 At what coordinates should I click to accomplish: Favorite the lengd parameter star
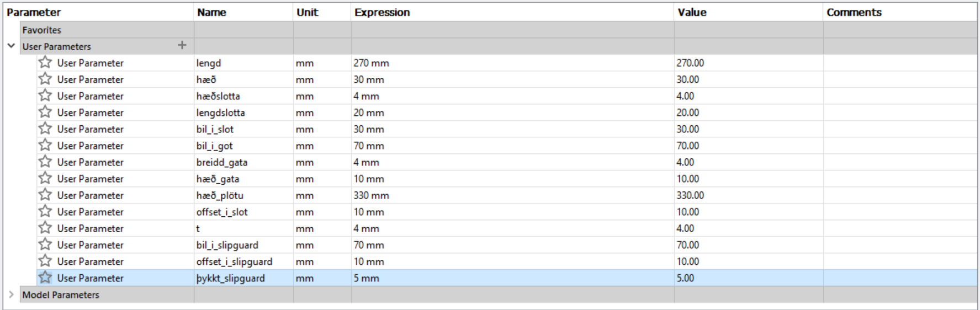tap(45, 62)
